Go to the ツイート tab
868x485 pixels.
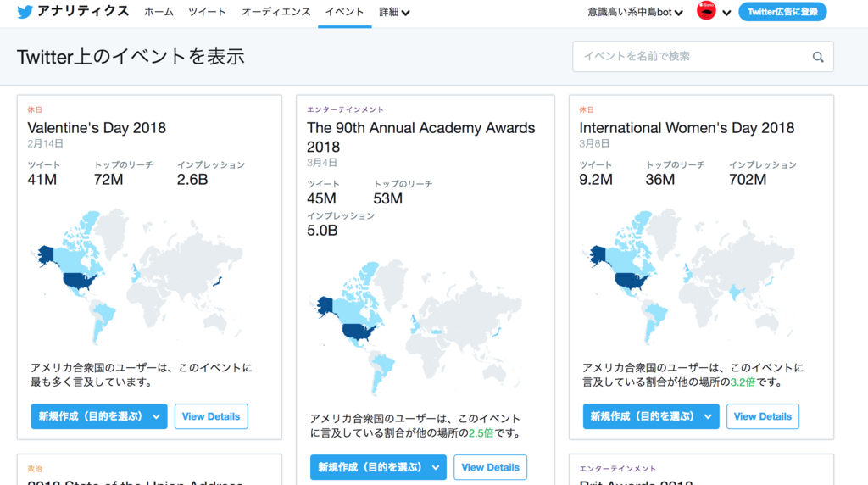pos(207,12)
